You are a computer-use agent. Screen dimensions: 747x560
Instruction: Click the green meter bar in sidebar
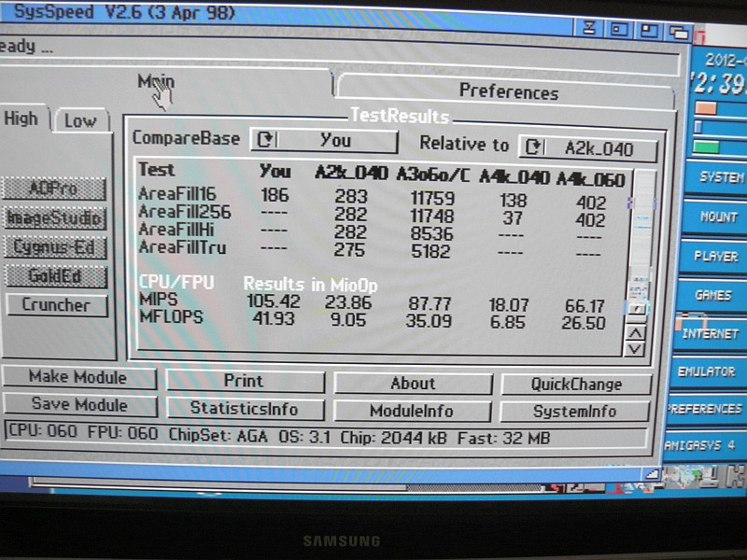[707, 147]
